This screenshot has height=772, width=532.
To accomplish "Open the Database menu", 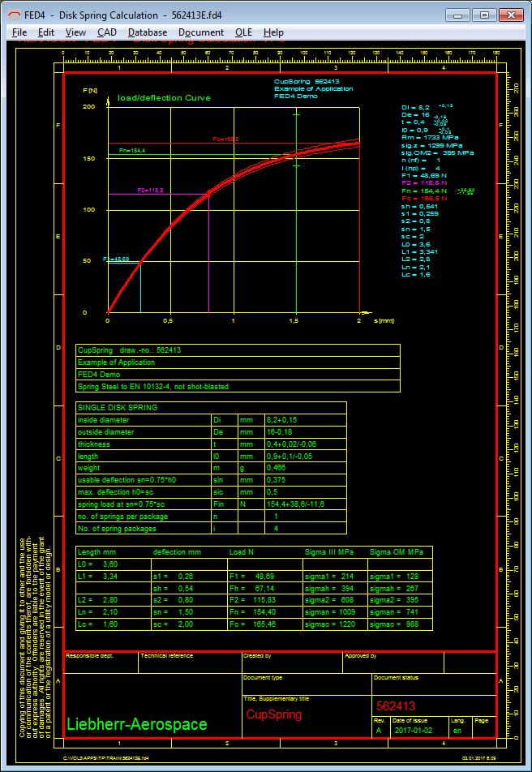I will [x=148, y=32].
